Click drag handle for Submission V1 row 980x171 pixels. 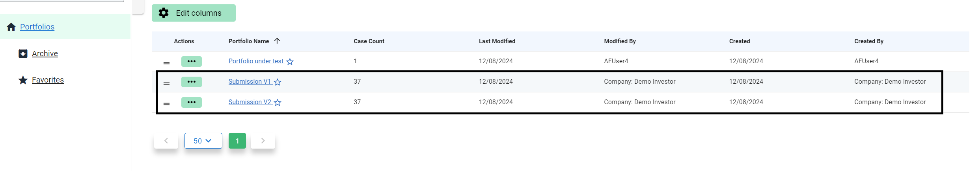pyautogui.click(x=167, y=83)
